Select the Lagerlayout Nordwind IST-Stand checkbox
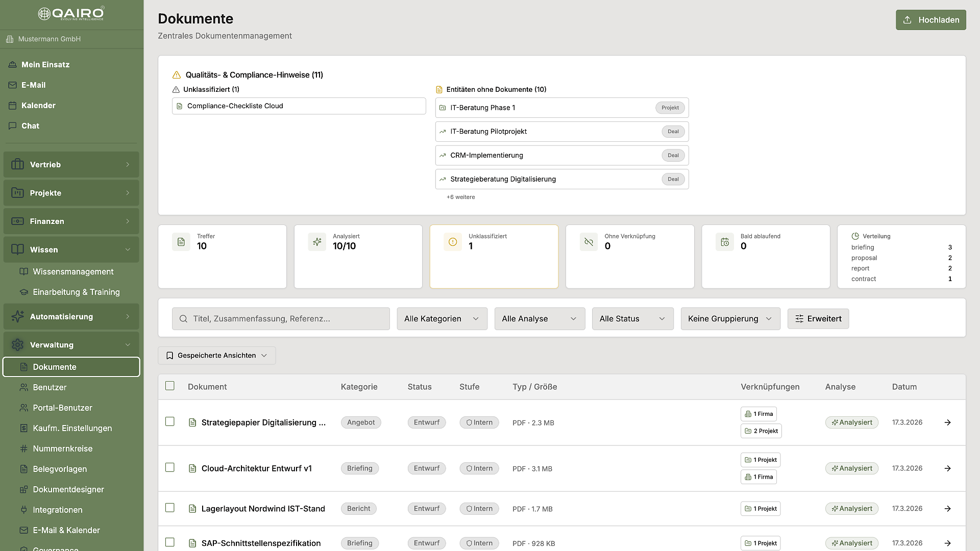This screenshot has height=551, width=980. coord(170,508)
